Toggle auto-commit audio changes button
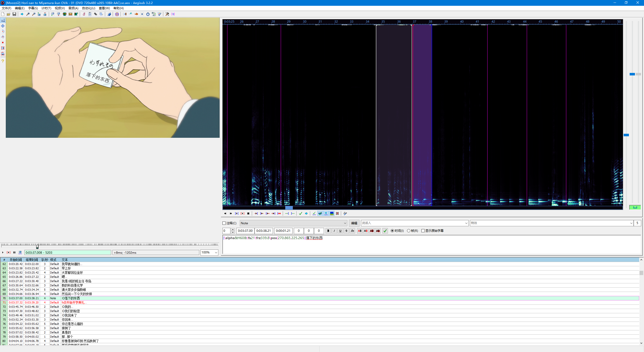The image size is (644, 352). pyautogui.click(x=314, y=213)
